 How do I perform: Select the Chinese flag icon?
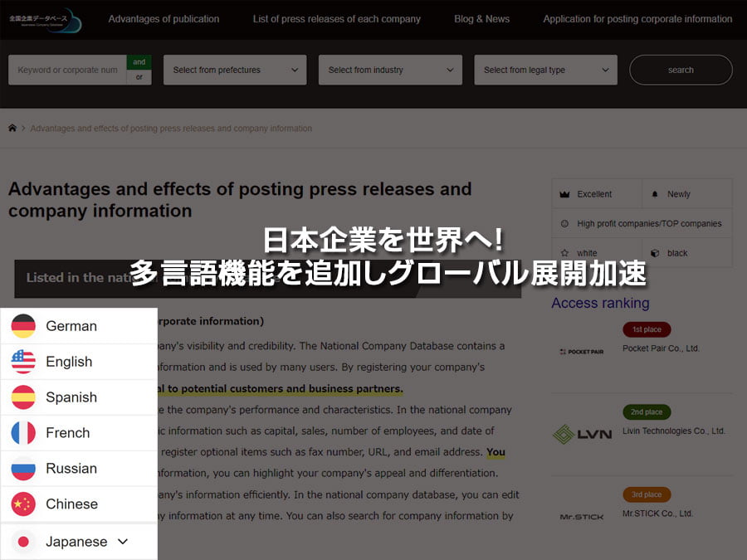point(22,504)
